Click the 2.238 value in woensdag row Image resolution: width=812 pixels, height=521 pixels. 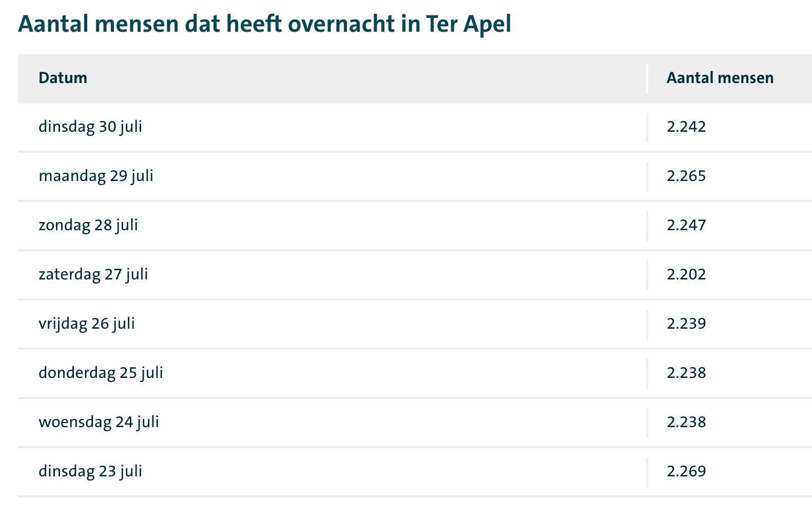click(686, 422)
